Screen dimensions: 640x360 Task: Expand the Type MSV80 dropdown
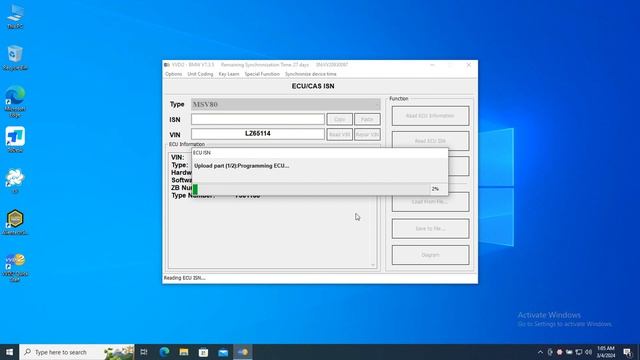coord(286,104)
